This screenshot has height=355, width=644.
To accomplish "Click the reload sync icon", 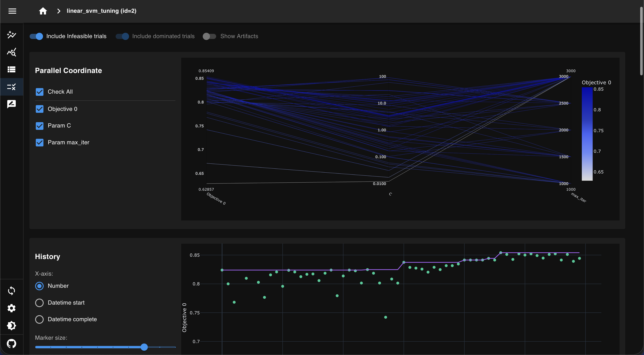I will pyautogui.click(x=11, y=291).
